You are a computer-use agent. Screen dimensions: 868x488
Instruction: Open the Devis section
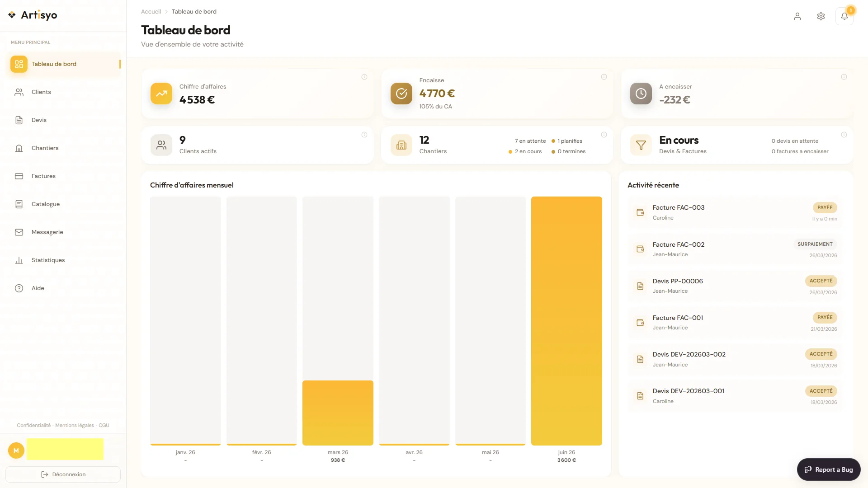(63, 120)
